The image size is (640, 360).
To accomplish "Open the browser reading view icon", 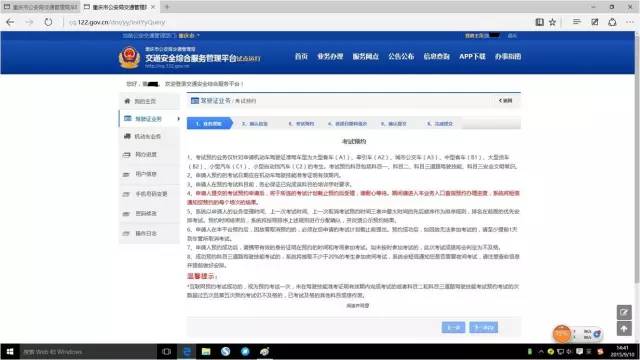I will (540, 22).
